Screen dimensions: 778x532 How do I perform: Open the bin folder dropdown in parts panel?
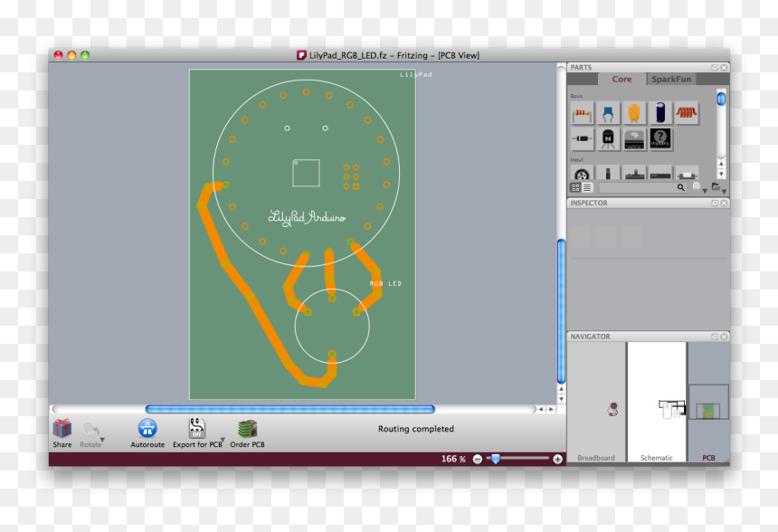click(724, 192)
